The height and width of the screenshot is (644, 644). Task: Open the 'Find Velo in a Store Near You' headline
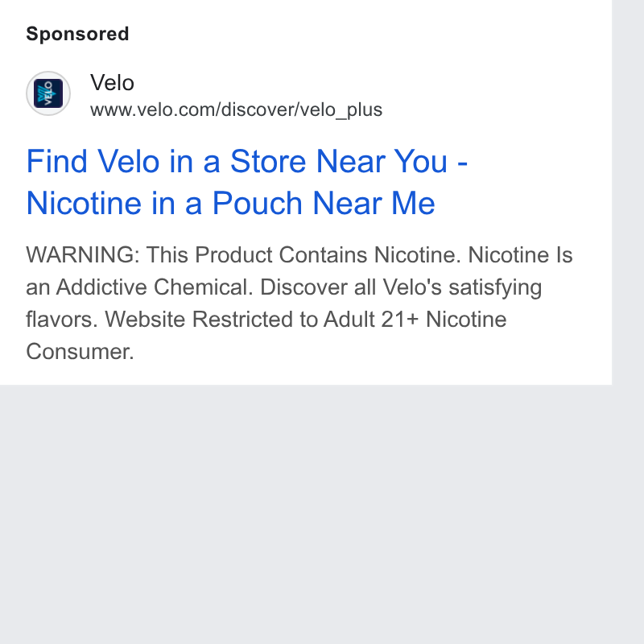point(247,162)
